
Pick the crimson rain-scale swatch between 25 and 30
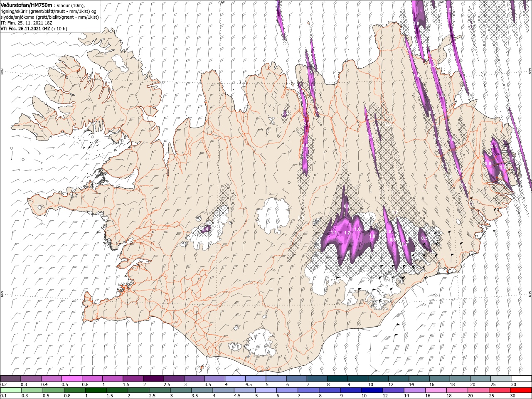coord(500,390)
